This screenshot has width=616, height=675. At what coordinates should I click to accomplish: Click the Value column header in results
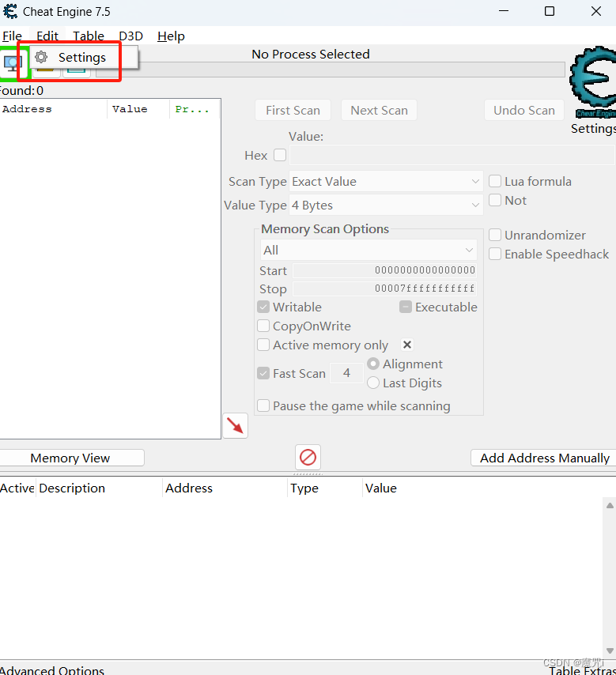coord(138,109)
